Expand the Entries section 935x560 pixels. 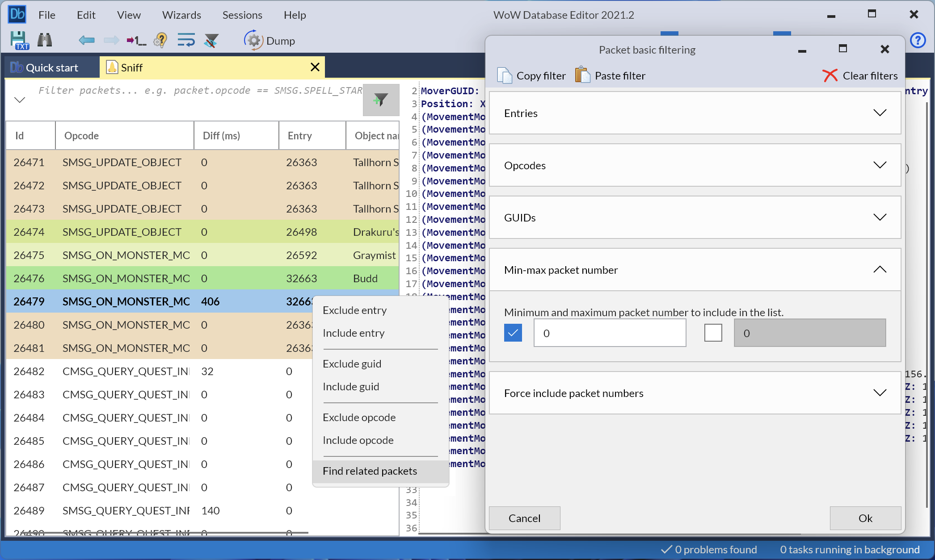tap(879, 113)
